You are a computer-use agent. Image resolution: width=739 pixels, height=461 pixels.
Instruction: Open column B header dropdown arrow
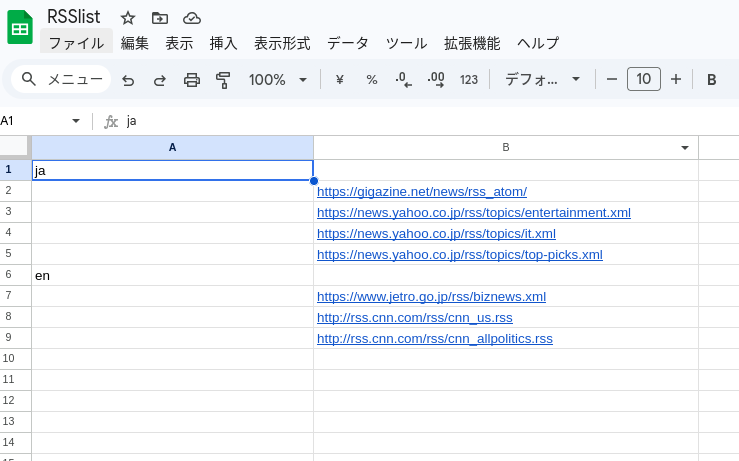coord(685,148)
